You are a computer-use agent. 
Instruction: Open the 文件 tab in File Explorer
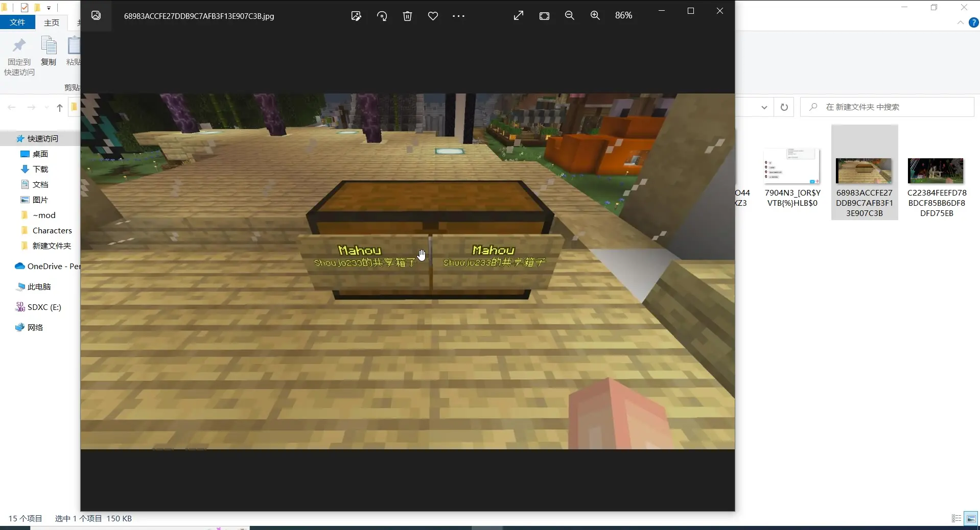17,22
